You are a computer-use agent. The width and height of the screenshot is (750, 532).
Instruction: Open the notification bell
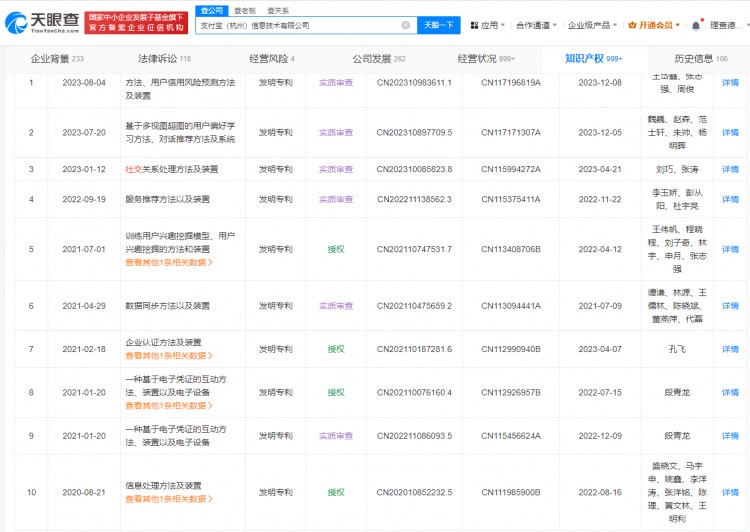696,25
